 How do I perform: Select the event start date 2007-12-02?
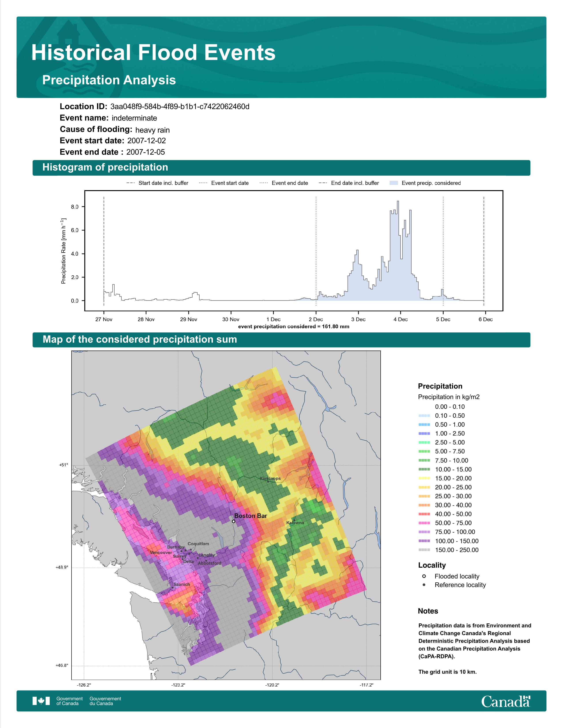tap(146, 141)
